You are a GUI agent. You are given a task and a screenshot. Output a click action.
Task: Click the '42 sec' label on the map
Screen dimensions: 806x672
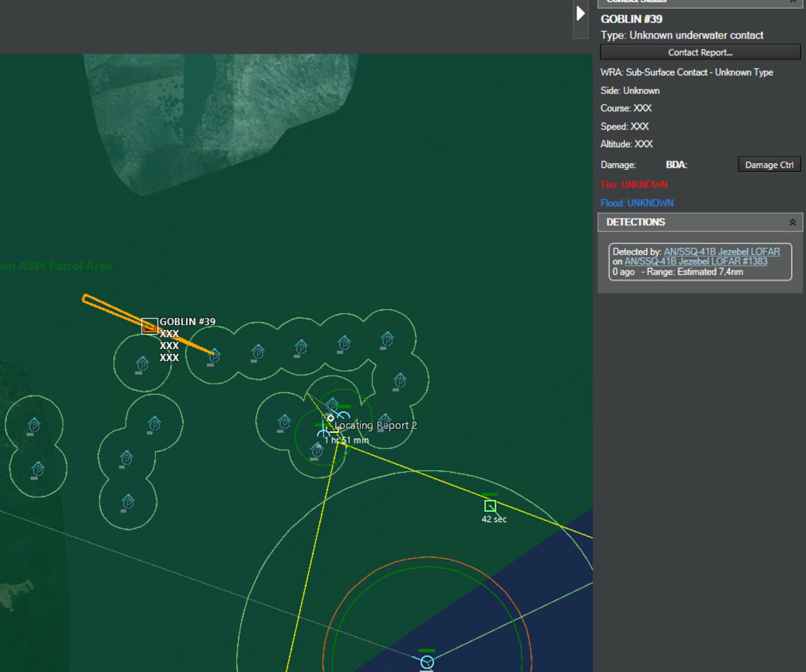(x=494, y=519)
